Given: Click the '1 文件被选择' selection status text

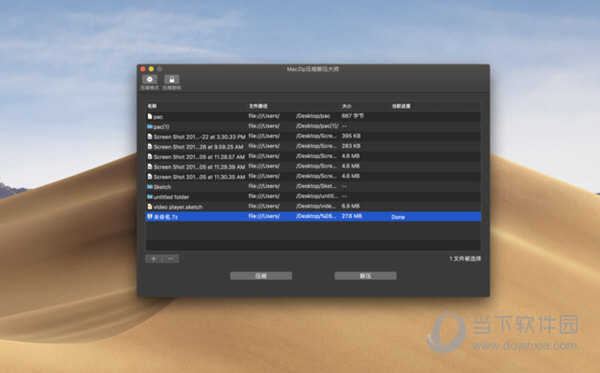Looking at the screenshot, I should tap(465, 259).
